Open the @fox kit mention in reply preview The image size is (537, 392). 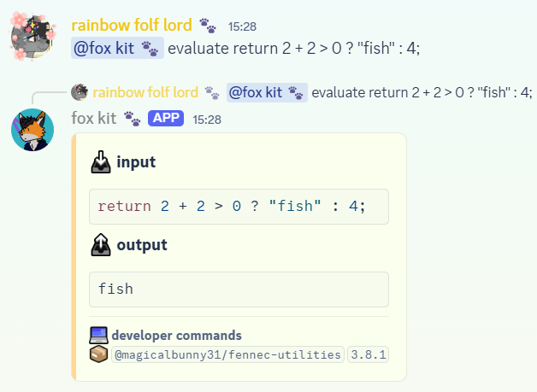click(x=267, y=92)
